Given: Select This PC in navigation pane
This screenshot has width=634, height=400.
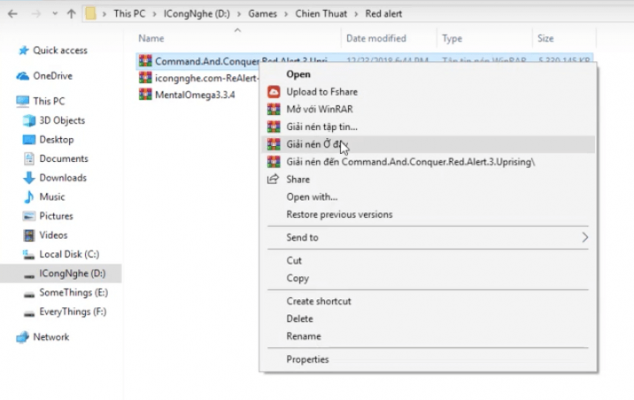Looking at the screenshot, I should (x=49, y=101).
